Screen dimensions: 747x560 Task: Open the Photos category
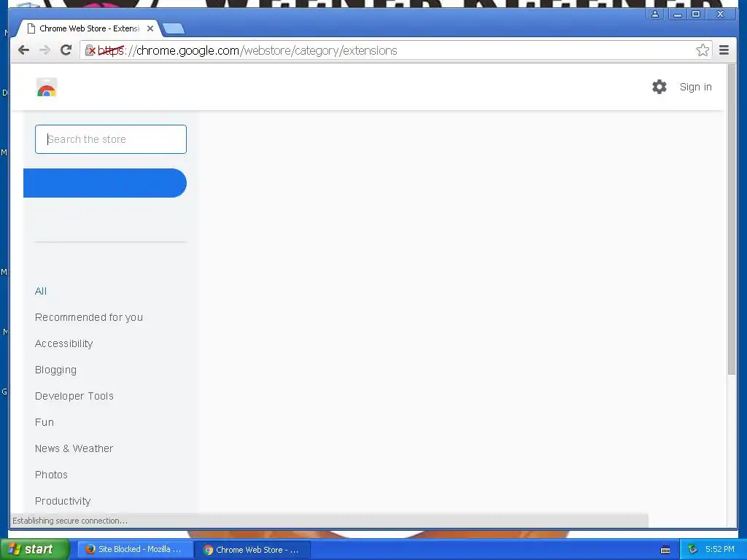(x=51, y=474)
